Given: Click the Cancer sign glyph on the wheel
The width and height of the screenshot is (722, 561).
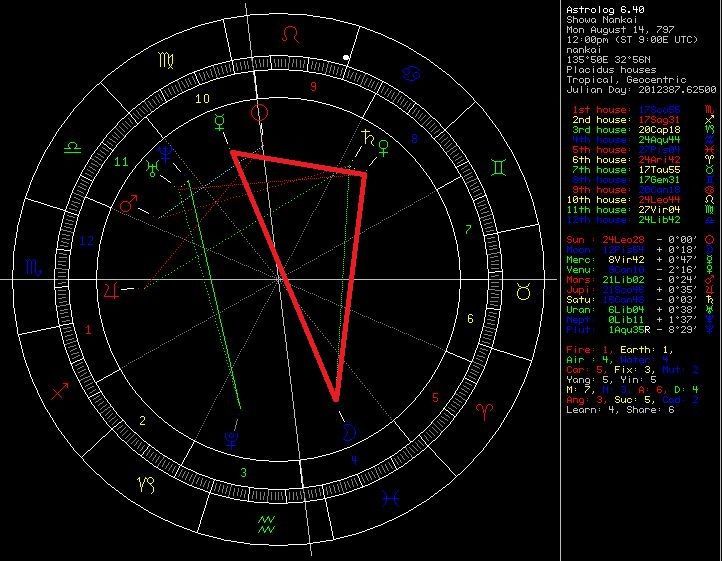Looking at the screenshot, I should tap(411, 72).
